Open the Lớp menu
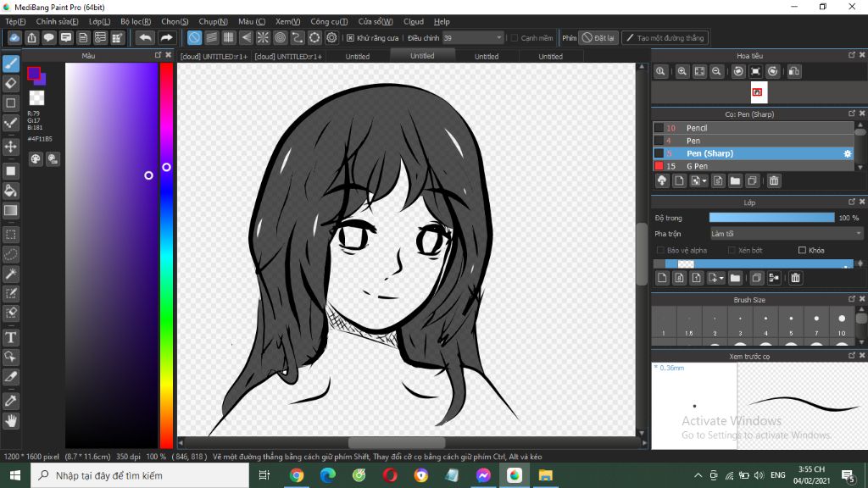Viewport: 868px width, 488px height. 100,21
